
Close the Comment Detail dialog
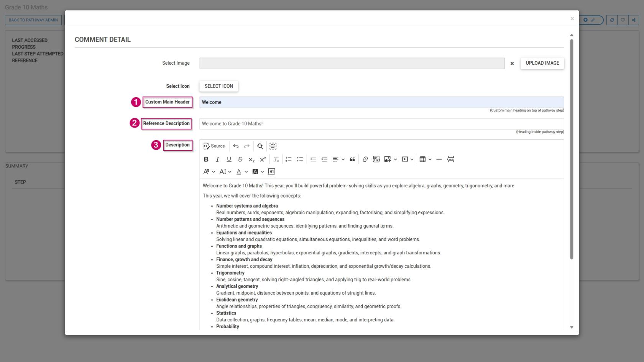[572, 18]
